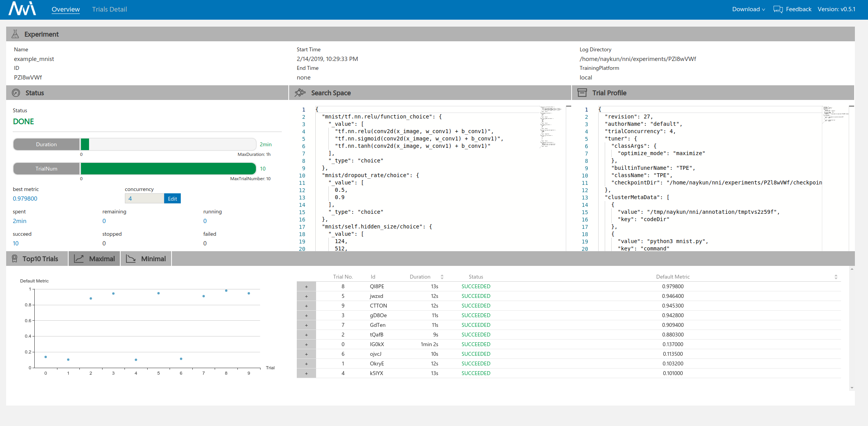Click the Status gauge icon
Screen dimensions: 868x426
click(16, 93)
